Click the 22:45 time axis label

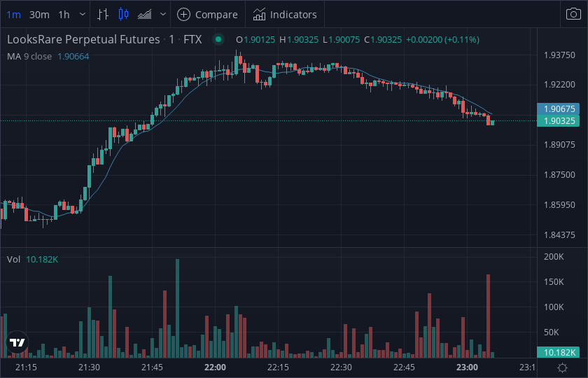click(405, 367)
